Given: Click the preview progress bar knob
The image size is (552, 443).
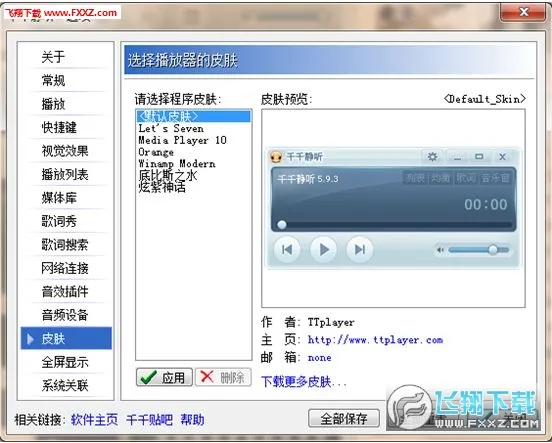Looking at the screenshot, I should pos(282,225).
